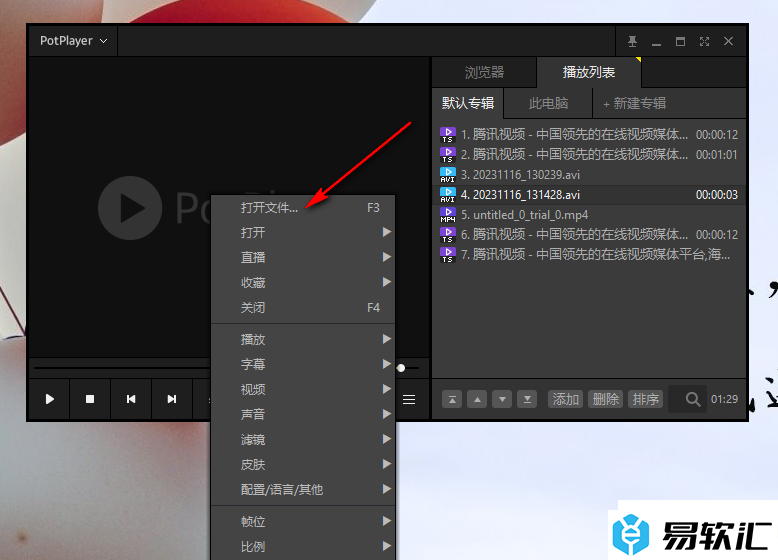
Task: Open playlist search magnifier
Action: pyautogui.click(x=693, y=399)
